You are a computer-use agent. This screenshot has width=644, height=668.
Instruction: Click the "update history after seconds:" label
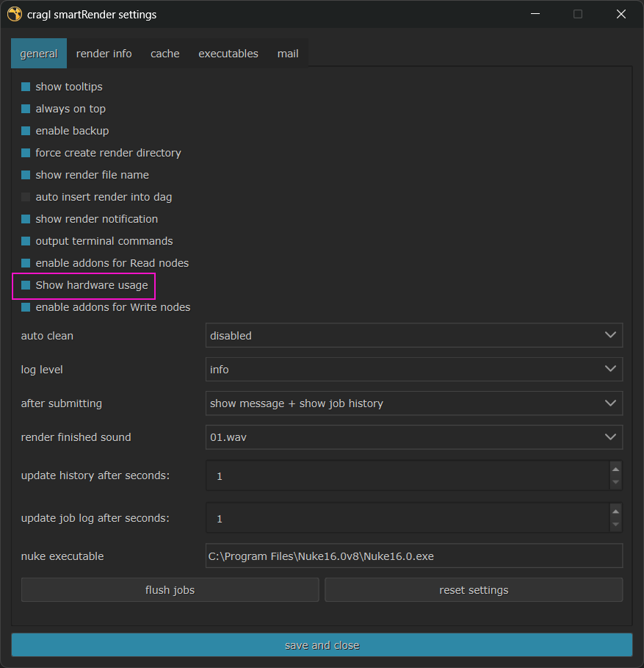click(x=95, y=475)
